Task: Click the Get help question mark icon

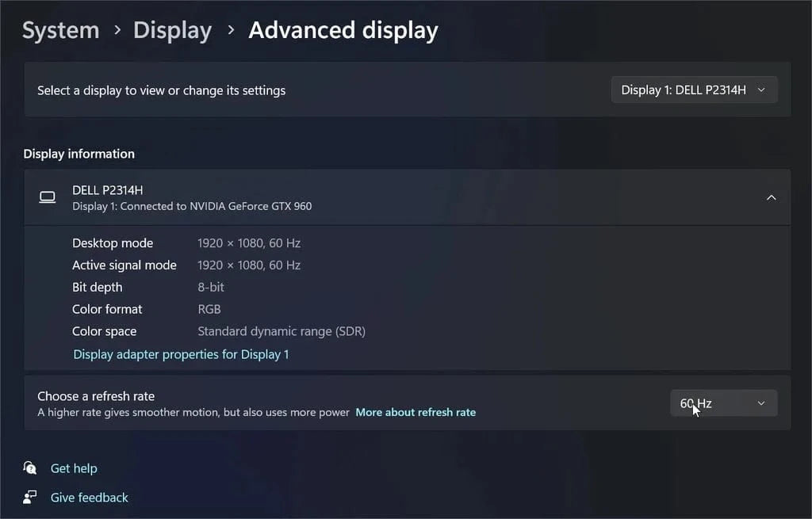Action: click(x=29, y=468)
